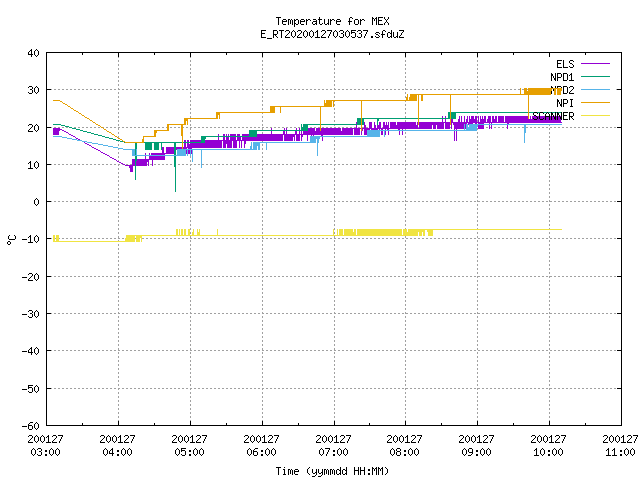Click the x-axis tick label 04:00

pos(118,452)
